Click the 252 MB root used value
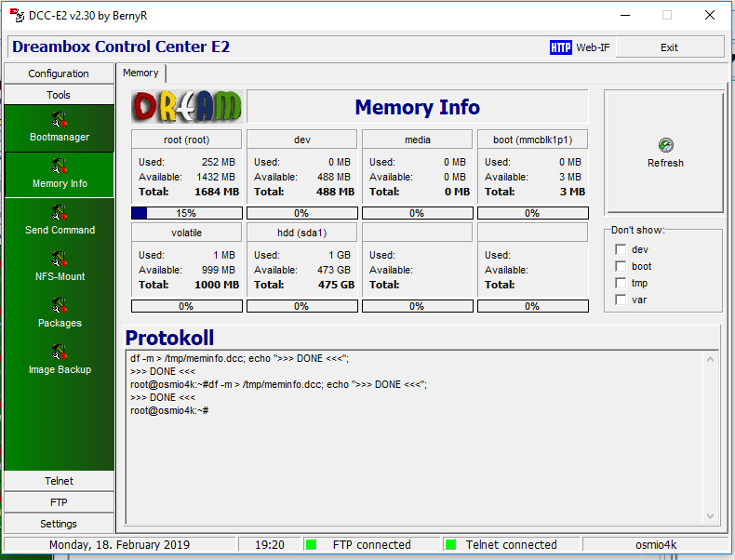Viewport: 735px width, 560px height. pyautogui.click(x=219, y=162)
